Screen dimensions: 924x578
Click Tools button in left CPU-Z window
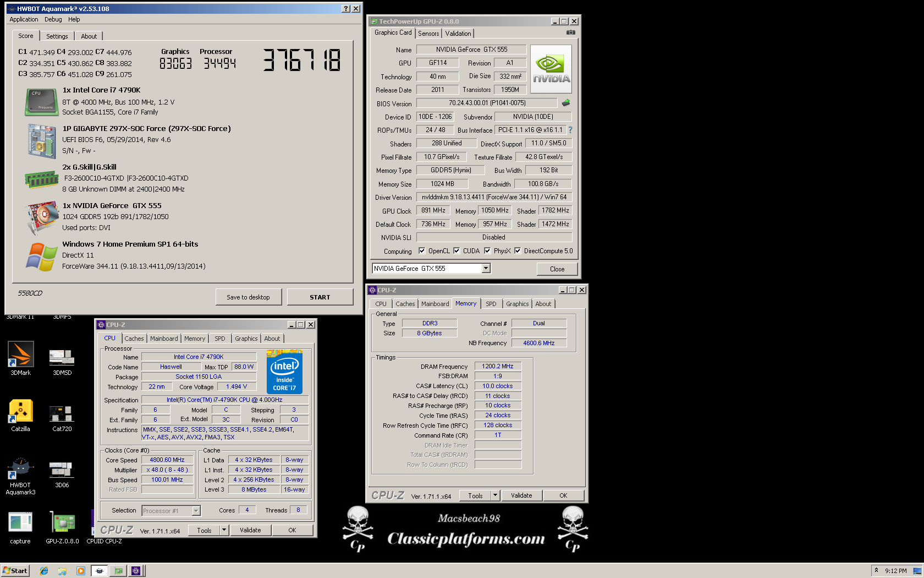(204, 530)
